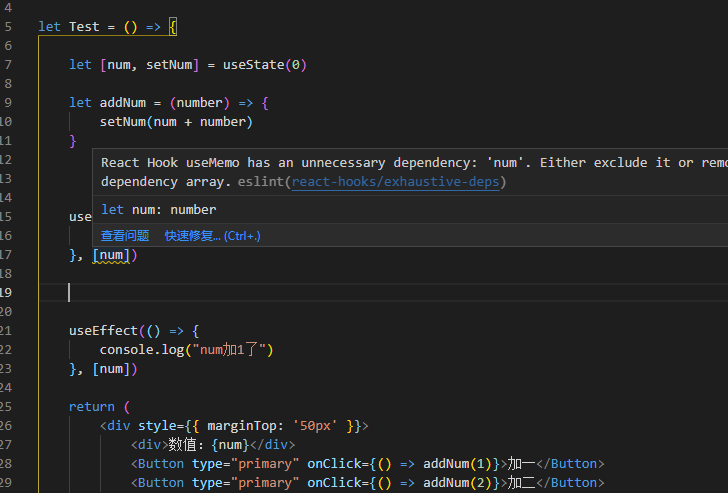Click empty line 19 with the cursor
Image resolution: width=728 pixels, height=493 pixels.
point(384,292)
